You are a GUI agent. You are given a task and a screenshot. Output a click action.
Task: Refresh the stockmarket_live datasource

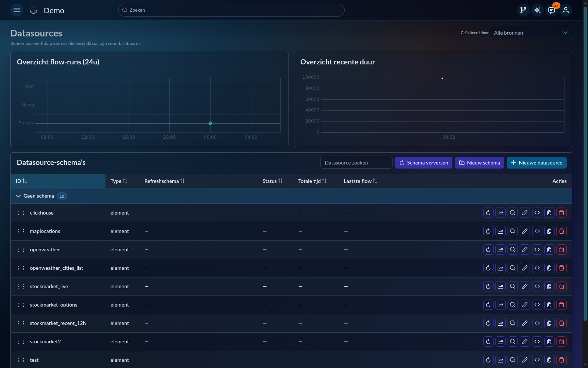pos(488,286)
